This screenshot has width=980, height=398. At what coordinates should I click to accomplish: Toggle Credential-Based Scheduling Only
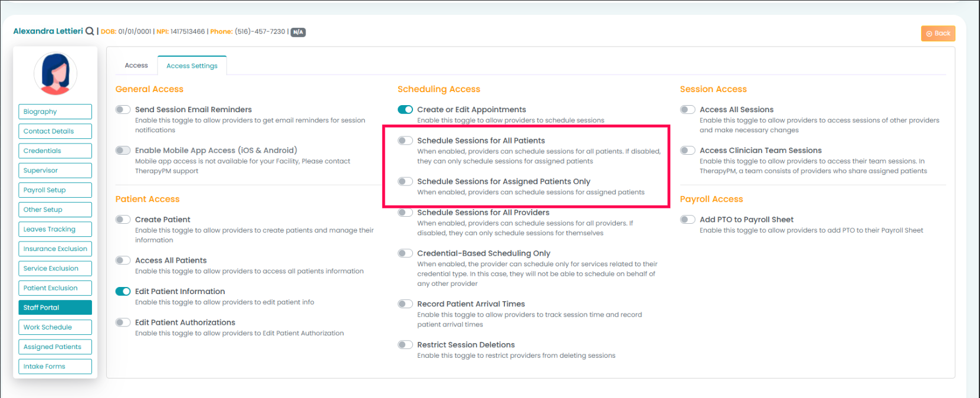(x=405, y=253)
